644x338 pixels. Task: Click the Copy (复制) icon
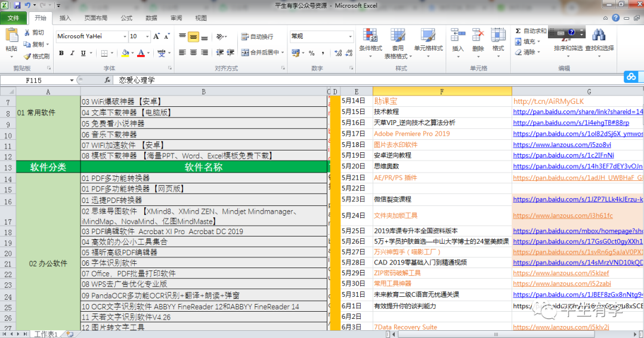coord(27,44)
